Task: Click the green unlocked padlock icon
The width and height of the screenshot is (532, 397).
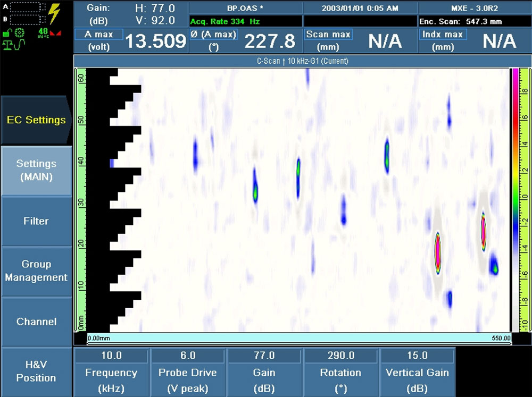Action: coord(7,33)
